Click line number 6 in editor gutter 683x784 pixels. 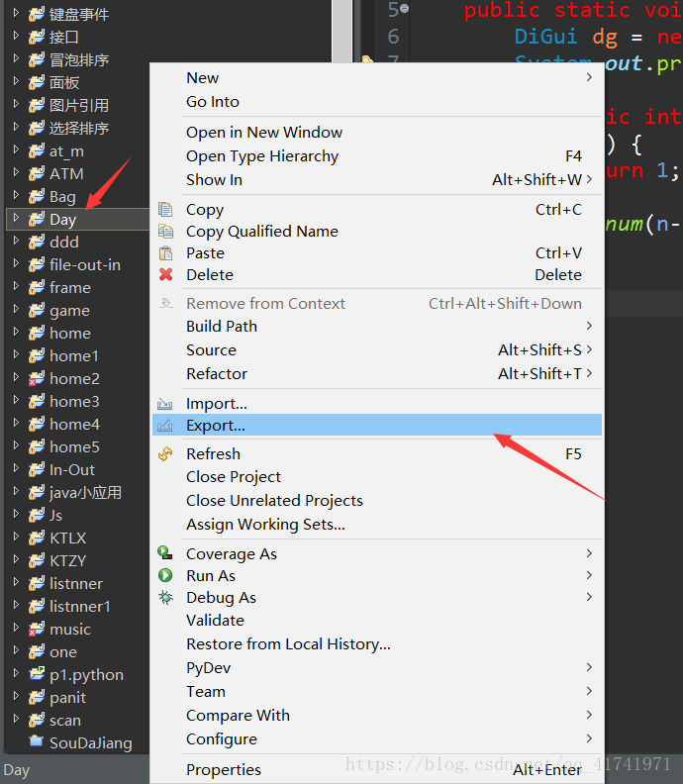(394, 37)
